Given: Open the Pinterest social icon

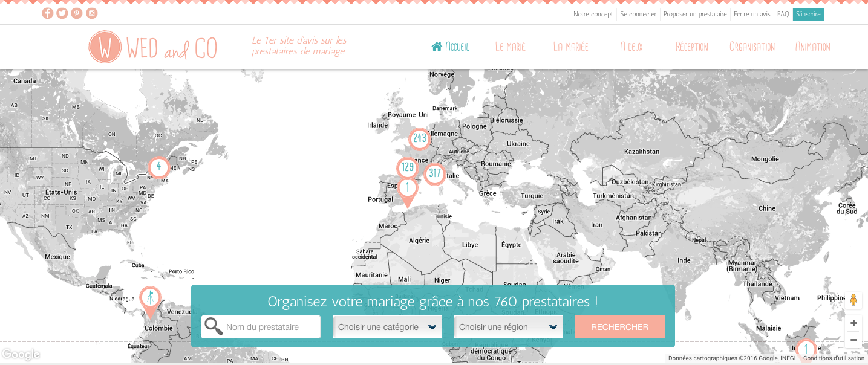Looking at the screenshot, I should pos(77,13).
